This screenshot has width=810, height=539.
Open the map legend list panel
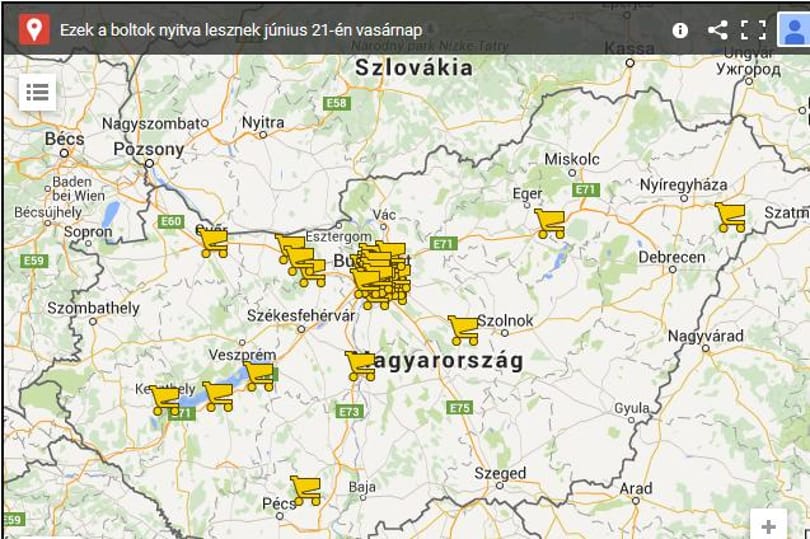pyautogui.click(x=38, y=93)
